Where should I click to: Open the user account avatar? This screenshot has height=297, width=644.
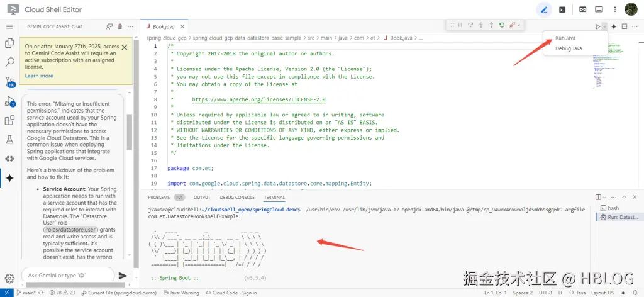click(631, 9)
